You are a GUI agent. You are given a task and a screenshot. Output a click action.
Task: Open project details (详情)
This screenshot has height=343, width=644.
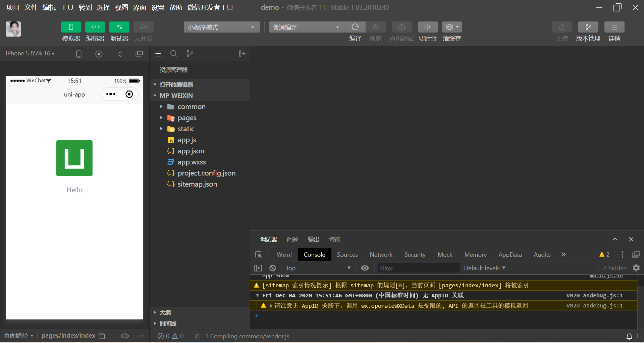pyautogui.click(x=614, y=27)
